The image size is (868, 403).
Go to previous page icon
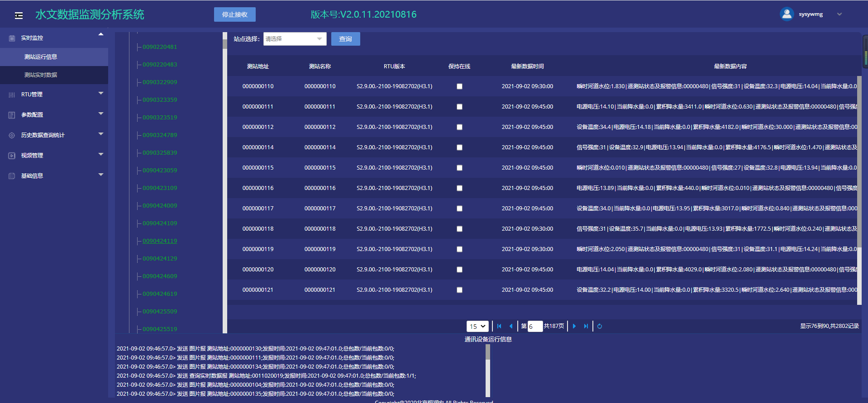coord(511,326)
